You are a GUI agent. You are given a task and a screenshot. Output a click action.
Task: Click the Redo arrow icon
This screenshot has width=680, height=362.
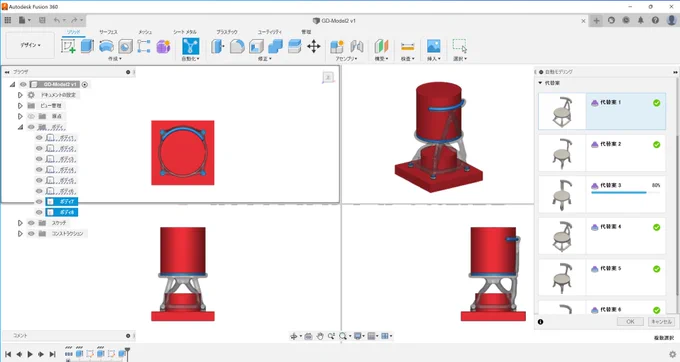[74, 20]
